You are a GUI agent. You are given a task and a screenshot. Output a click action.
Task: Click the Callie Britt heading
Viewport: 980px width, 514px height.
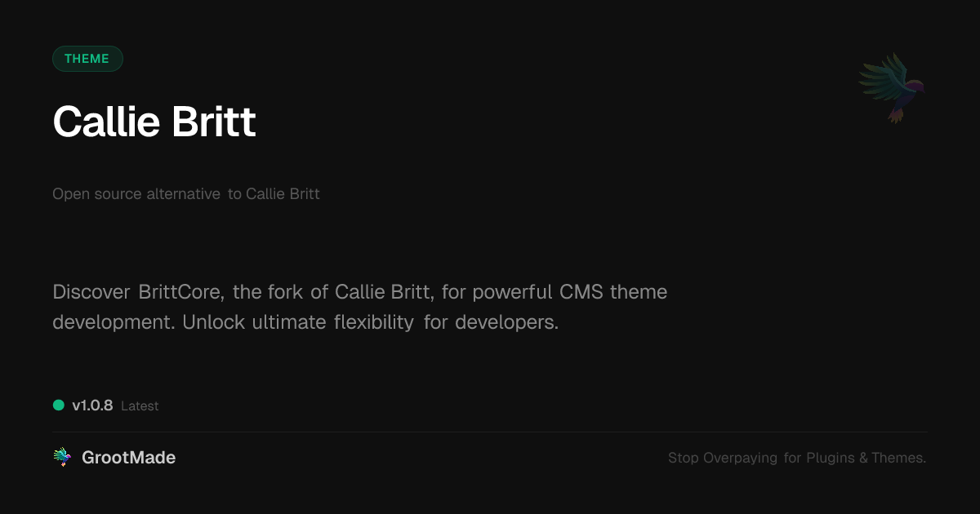pos(154,122)
